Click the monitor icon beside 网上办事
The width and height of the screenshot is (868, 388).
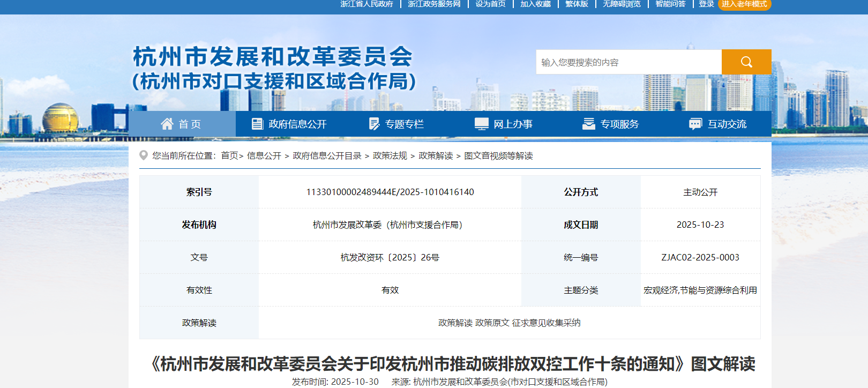(481, 124)
